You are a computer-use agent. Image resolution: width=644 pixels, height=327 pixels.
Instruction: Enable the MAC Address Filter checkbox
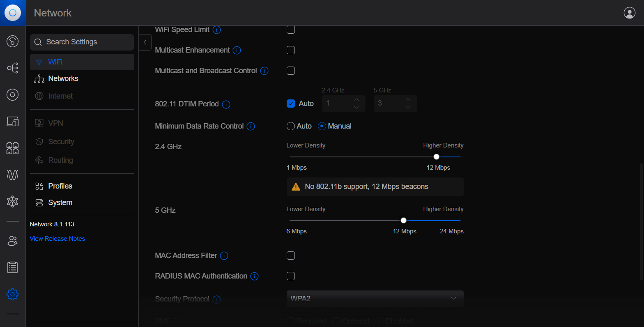291,256
